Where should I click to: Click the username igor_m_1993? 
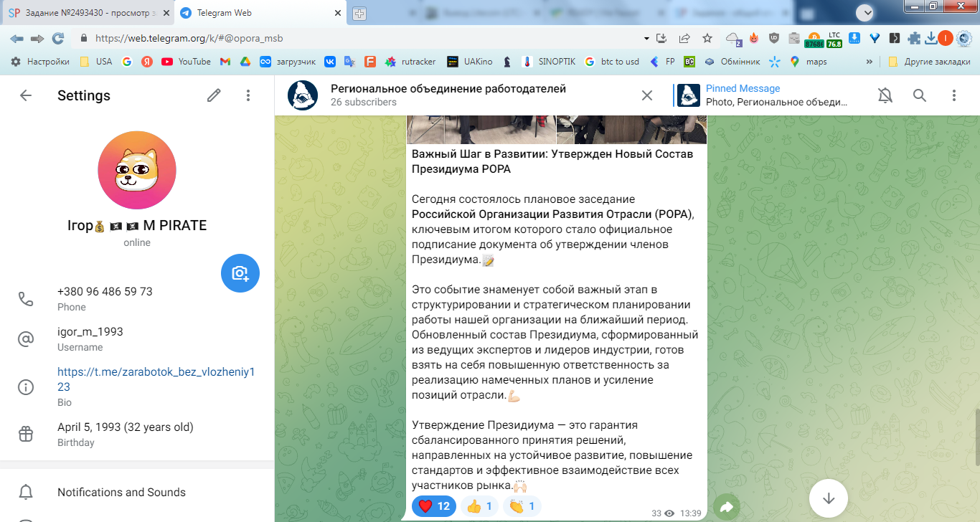click(x=90, y=331)
